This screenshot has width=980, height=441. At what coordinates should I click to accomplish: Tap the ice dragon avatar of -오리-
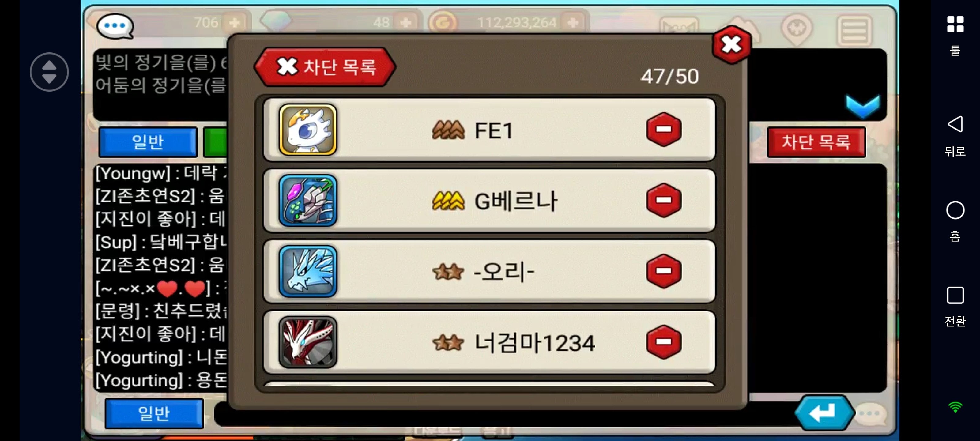pos(308,271)
